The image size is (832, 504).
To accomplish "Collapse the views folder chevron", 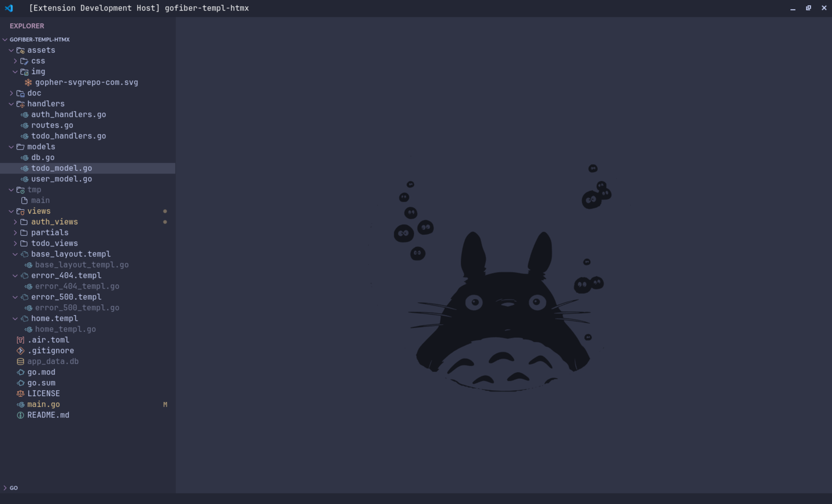I will point(11,212).
